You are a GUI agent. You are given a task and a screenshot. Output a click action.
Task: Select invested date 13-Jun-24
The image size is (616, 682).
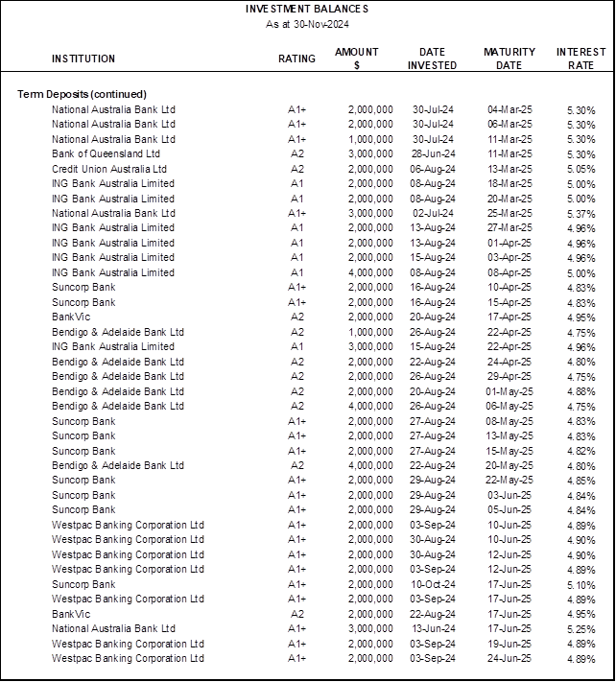(433, 629)
